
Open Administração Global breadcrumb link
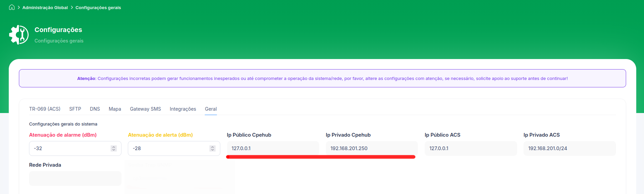point(45,7)
